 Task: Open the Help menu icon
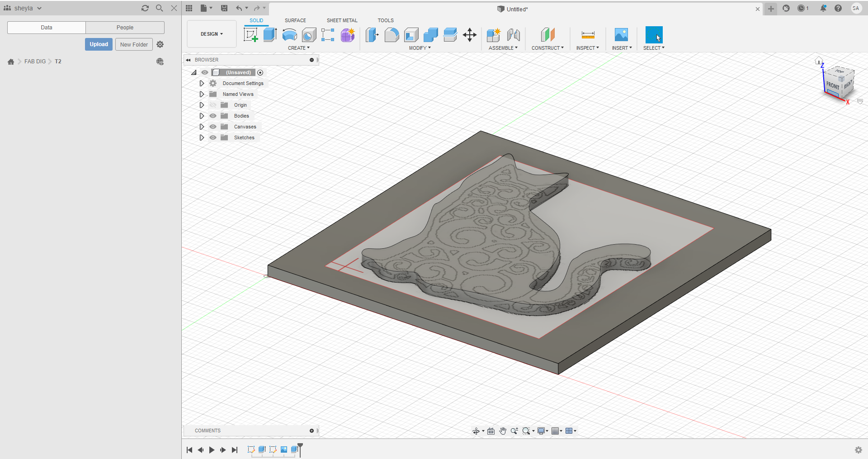point(838,8)
